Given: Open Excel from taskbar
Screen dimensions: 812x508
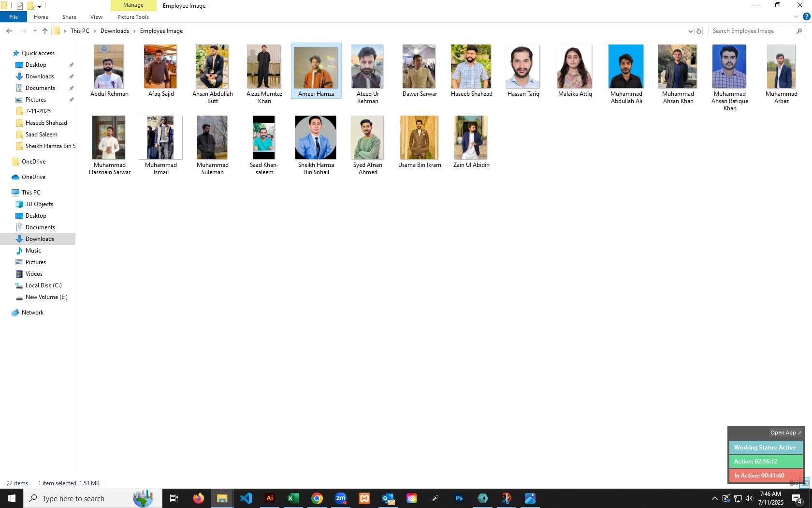Looking at the screenshot, I should pyautogui.click(x=293, y=498).
